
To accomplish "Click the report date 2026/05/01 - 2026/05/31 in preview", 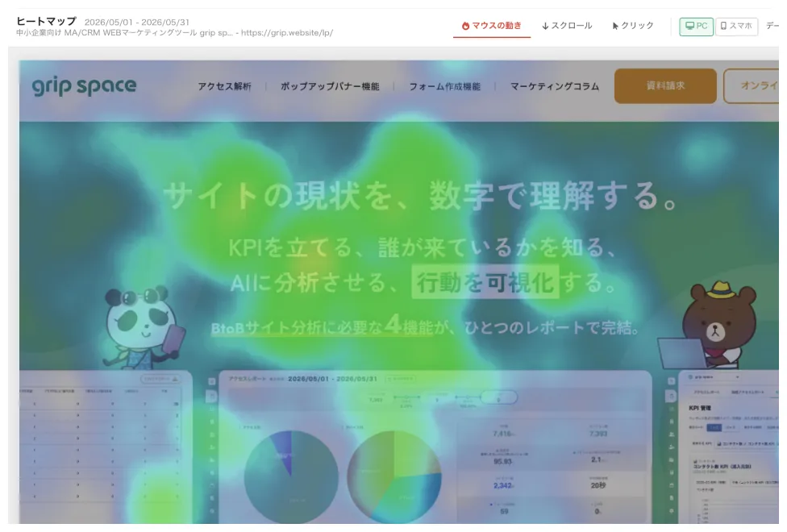I will coord(332,379).
